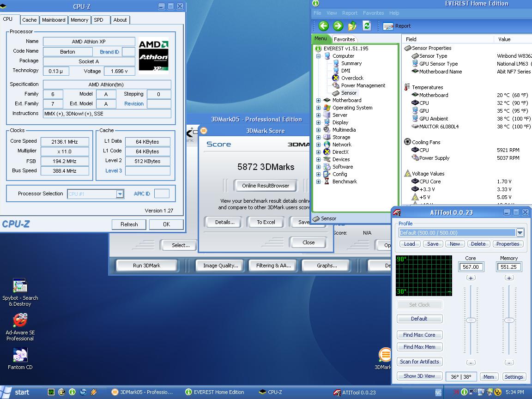Viewport: 532px width, 399px height.
Task: Decrease Memory clock minus button ATITool
Action: click(x=509, y=363)
